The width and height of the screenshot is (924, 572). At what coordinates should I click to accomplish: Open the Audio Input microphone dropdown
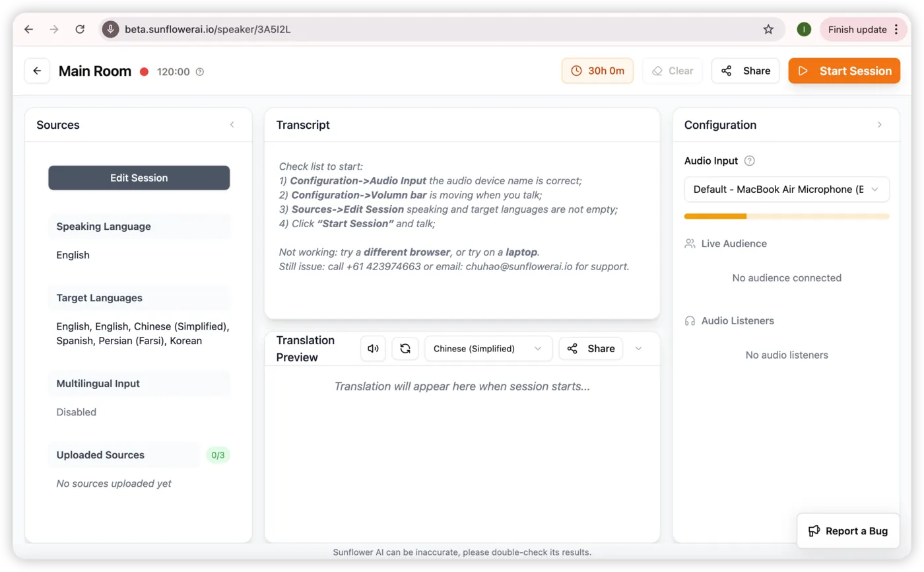tap(787, 189)
